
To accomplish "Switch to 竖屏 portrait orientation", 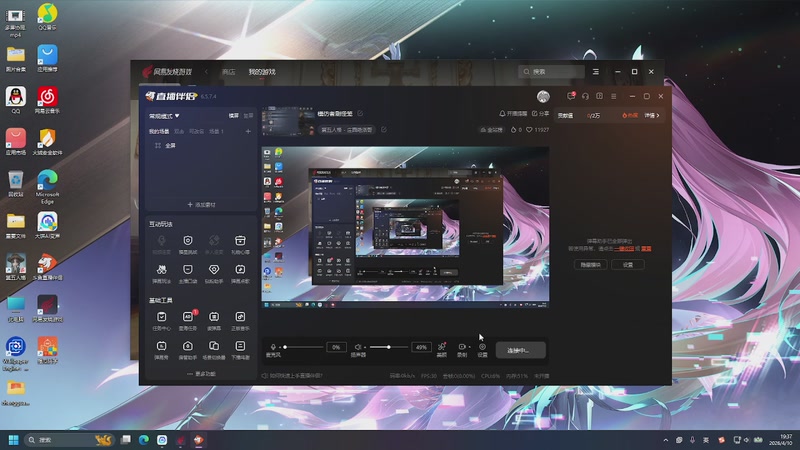I will pyautogui.click(x=248, y=116).
